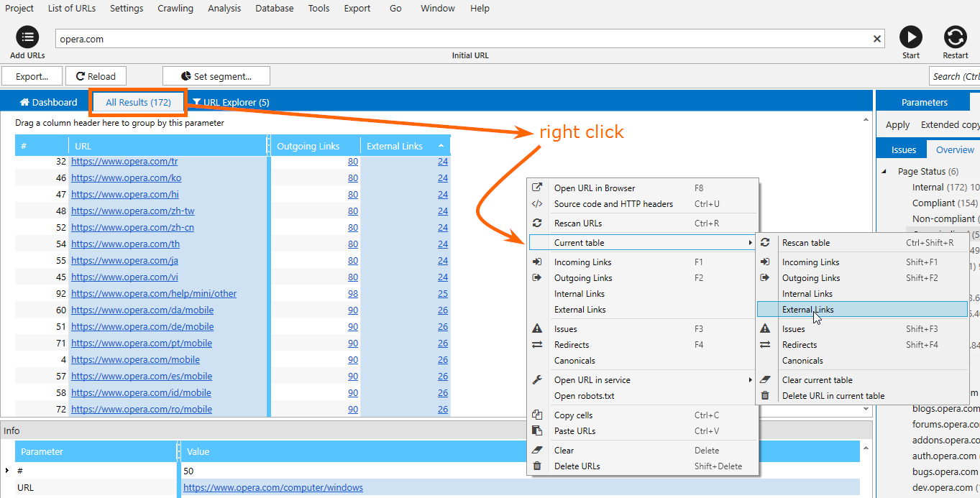Start crawling with the Start play icon

910,37
